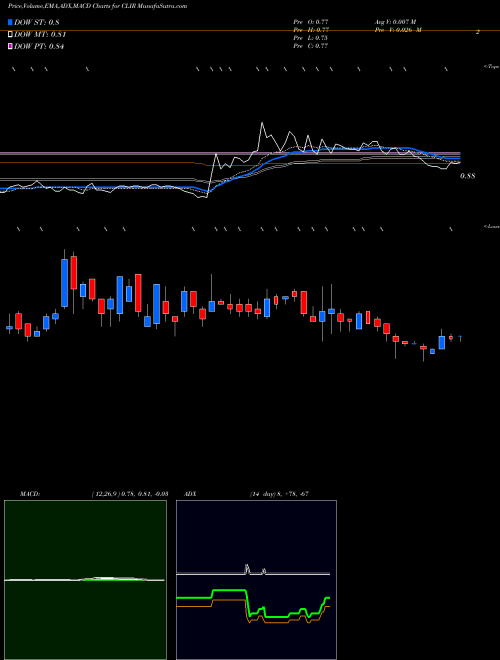Image resolution: width=500 pixels, height=660 pixels.
Task: Click the axis label '2' at top right
Action: click(478, 31)
